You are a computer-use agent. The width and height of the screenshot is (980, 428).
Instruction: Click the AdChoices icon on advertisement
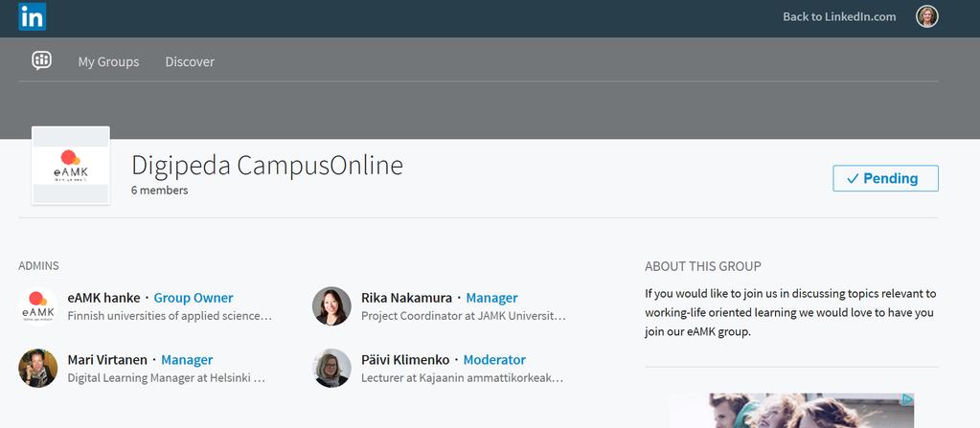pos(906,399)
